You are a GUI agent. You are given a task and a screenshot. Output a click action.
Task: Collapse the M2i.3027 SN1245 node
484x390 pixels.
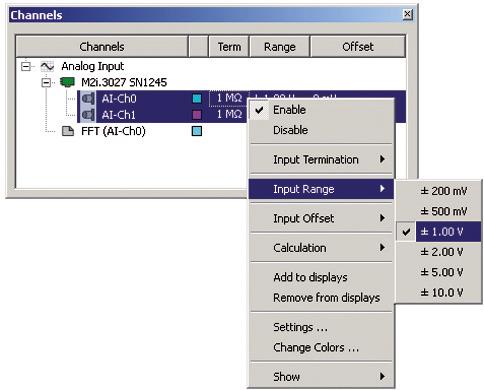pos(47,82)
